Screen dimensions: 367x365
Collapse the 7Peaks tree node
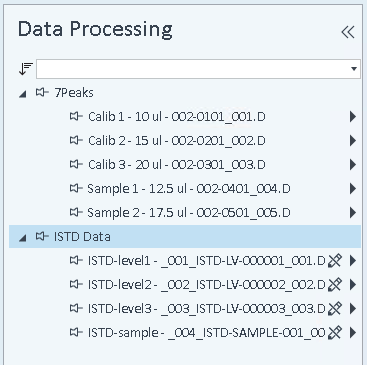coord(23,94)
